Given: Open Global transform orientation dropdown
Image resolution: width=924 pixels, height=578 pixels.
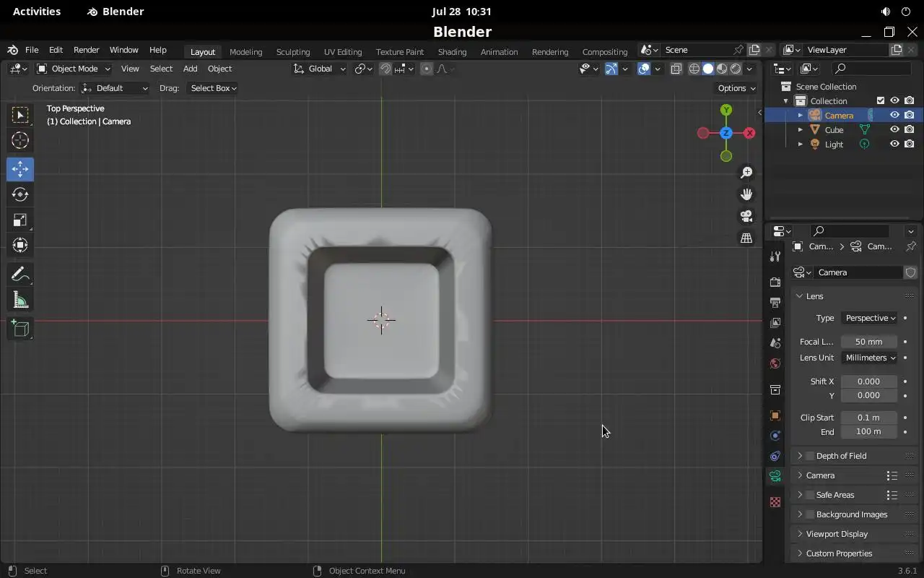Looking at the screenshot, I should pos(320,69).
